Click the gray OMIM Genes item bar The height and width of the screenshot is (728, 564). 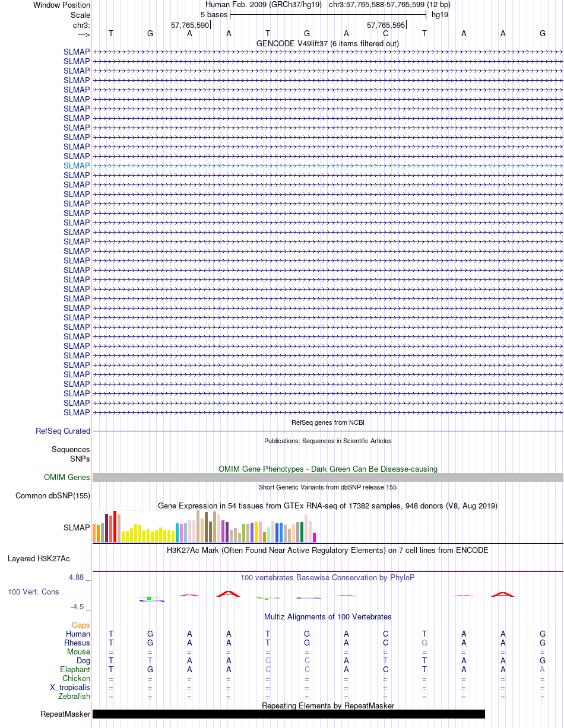tap(328, 478)
